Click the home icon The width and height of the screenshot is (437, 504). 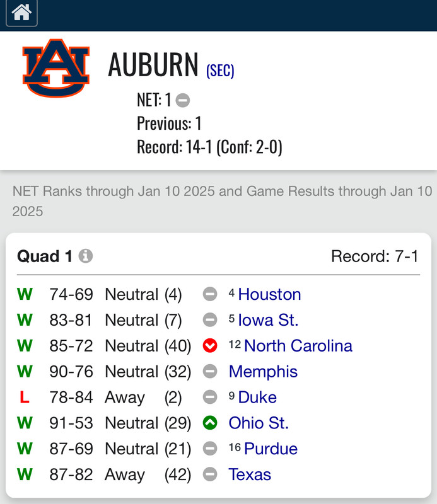(x=21, y=13)
